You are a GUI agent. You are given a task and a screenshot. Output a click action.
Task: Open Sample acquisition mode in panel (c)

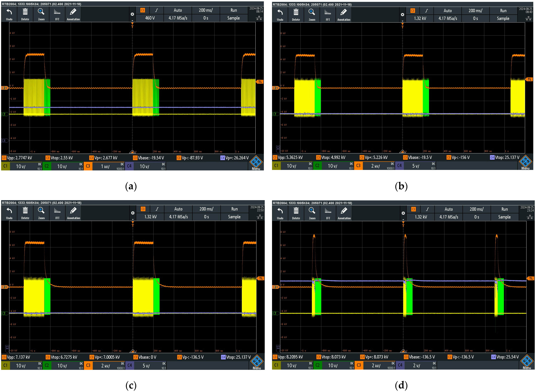pos(234,217)
